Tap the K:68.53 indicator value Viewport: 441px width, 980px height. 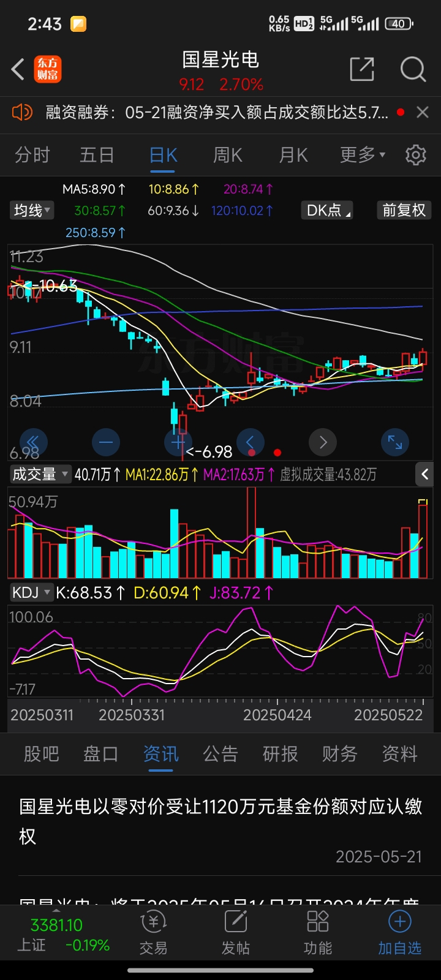(91, 593)
